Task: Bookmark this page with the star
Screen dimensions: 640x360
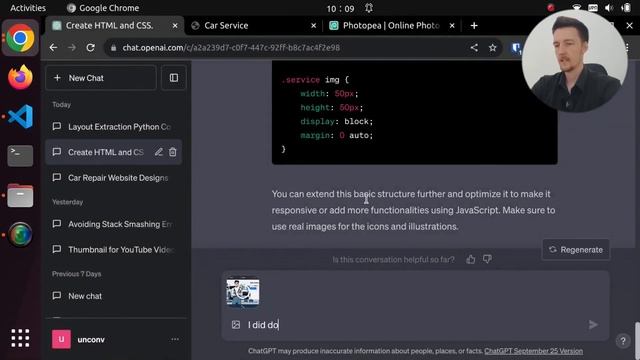Action: (x=493, y=48)
